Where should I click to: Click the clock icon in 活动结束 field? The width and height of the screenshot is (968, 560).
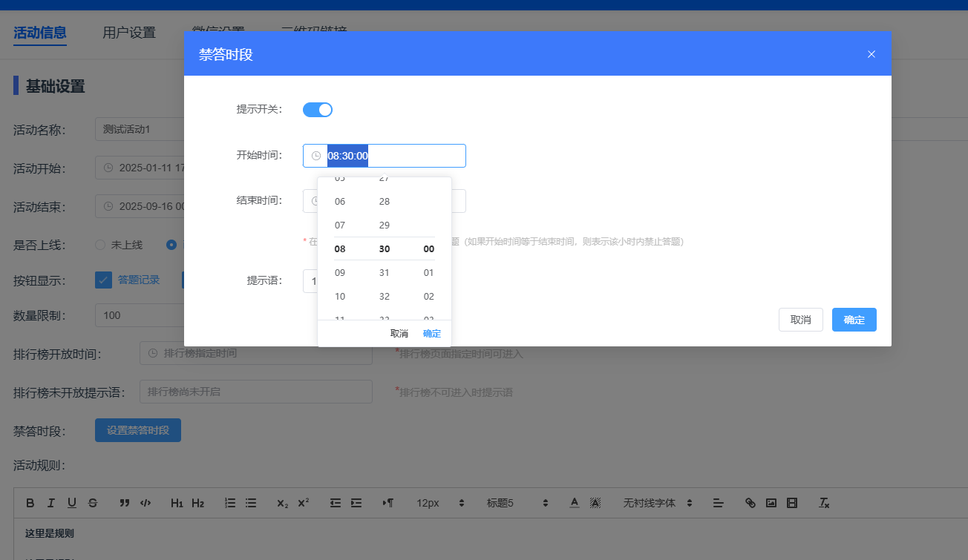point(108,206)
